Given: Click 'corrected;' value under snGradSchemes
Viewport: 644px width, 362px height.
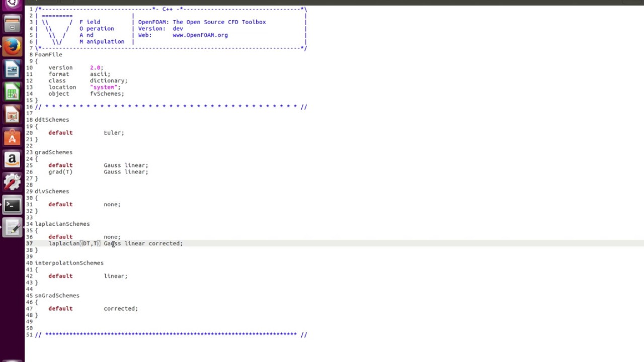Looking at the screenshot, I should click(121, 309).
